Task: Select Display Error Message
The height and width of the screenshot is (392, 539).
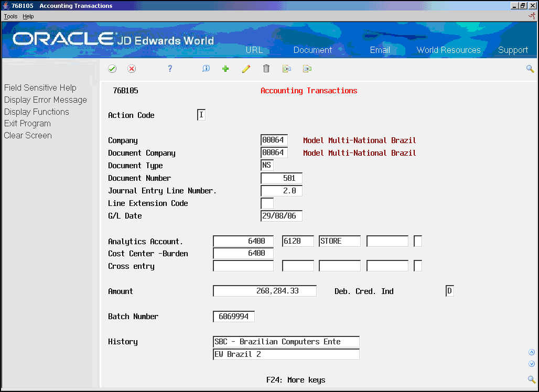Action: [x=46, y=100]
